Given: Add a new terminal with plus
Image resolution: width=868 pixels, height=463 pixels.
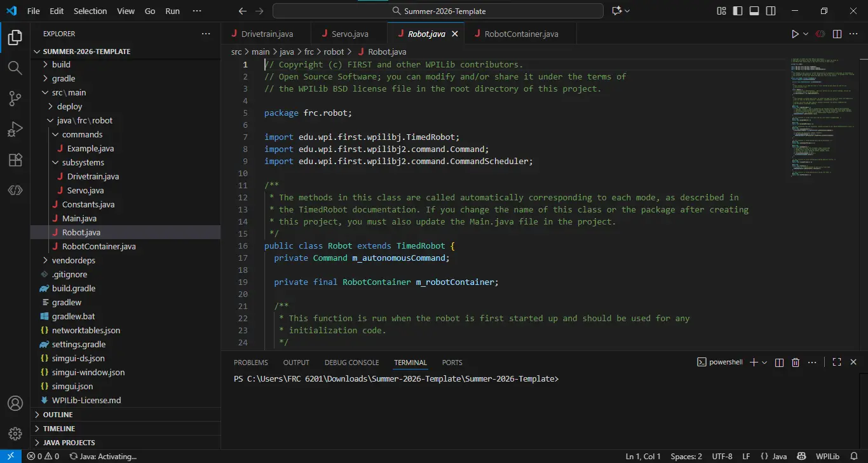Looking at the screenshot, I should (754, 362).
